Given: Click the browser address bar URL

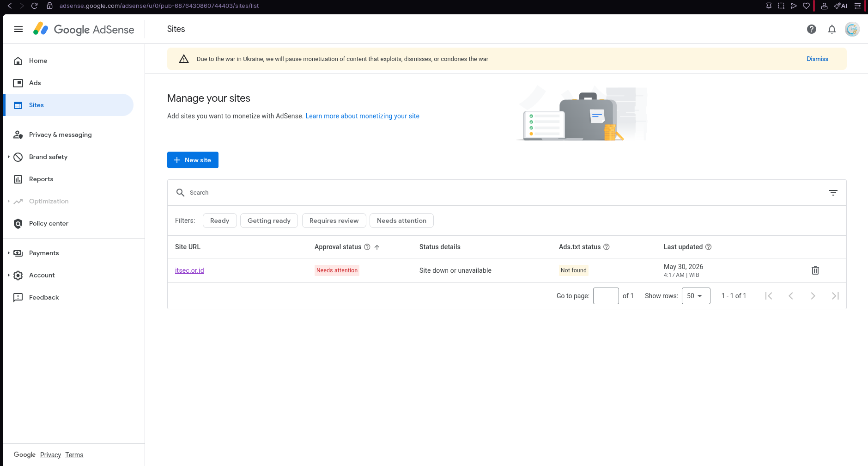Looking at the screenshot, I should tap(159, 6).
